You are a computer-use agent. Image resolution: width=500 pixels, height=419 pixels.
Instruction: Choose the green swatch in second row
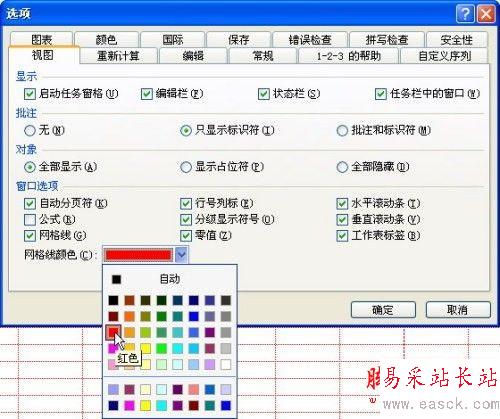tap(162, 316)
